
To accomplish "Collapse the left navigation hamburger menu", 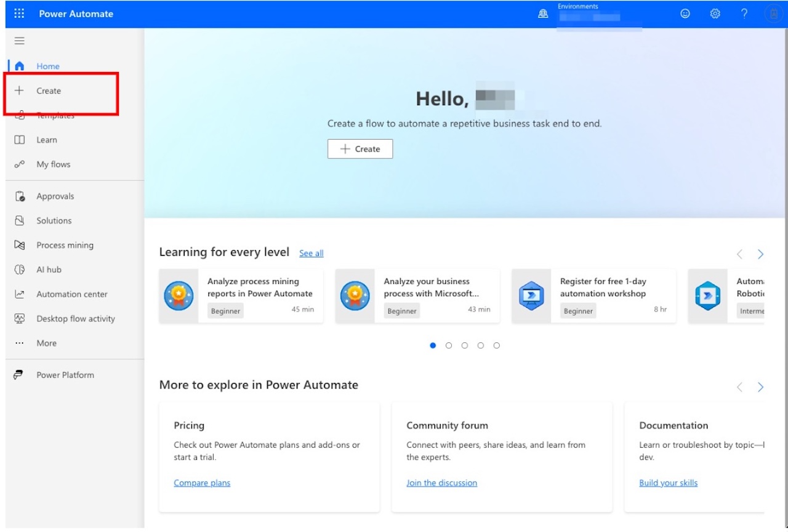I will tap(20, 41).
